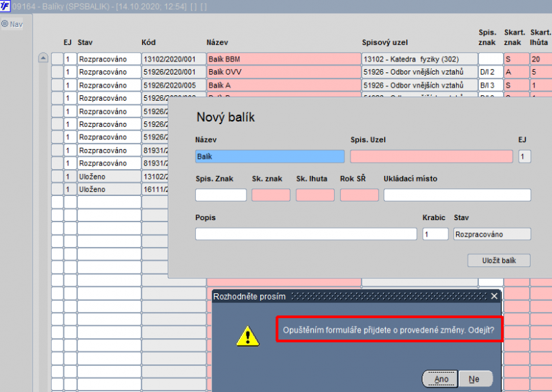Click the Název input field containing Balík
Image resolution: width=552 pixels, height=392 pixels.
(270, 157)
